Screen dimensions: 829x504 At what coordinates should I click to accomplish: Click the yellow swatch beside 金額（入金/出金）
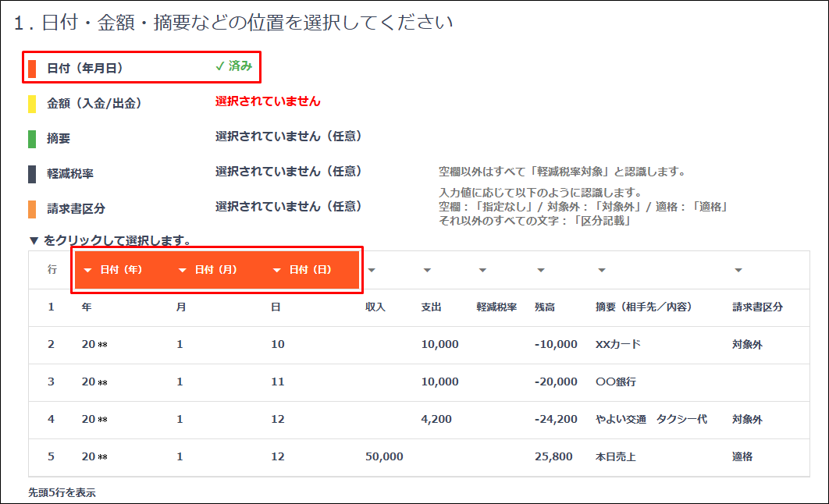(32, 104)
